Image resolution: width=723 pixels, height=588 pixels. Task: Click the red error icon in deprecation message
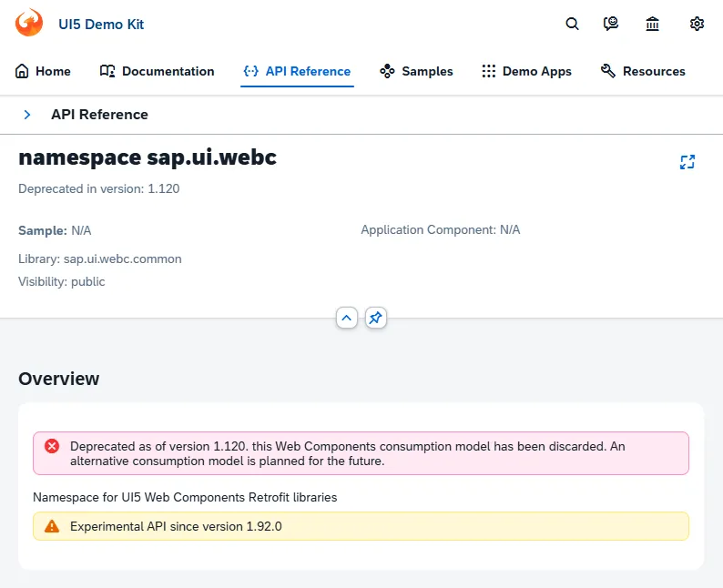52,446
